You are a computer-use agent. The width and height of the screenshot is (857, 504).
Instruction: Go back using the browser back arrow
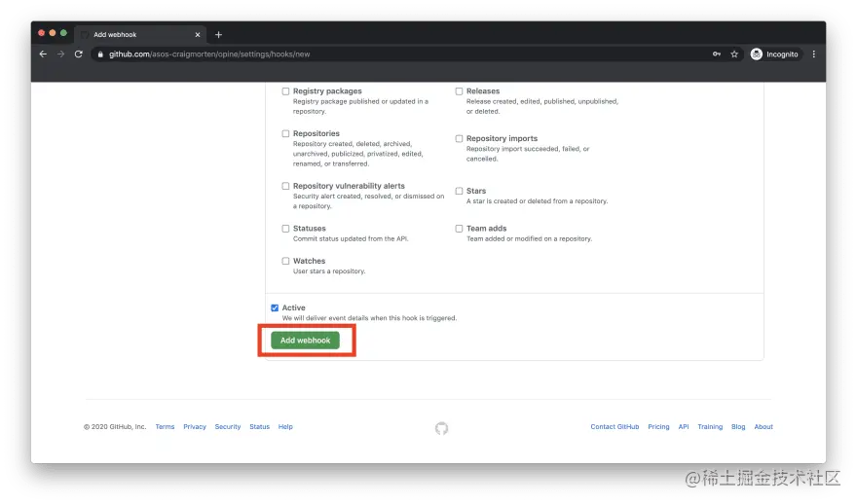(43, 54)
